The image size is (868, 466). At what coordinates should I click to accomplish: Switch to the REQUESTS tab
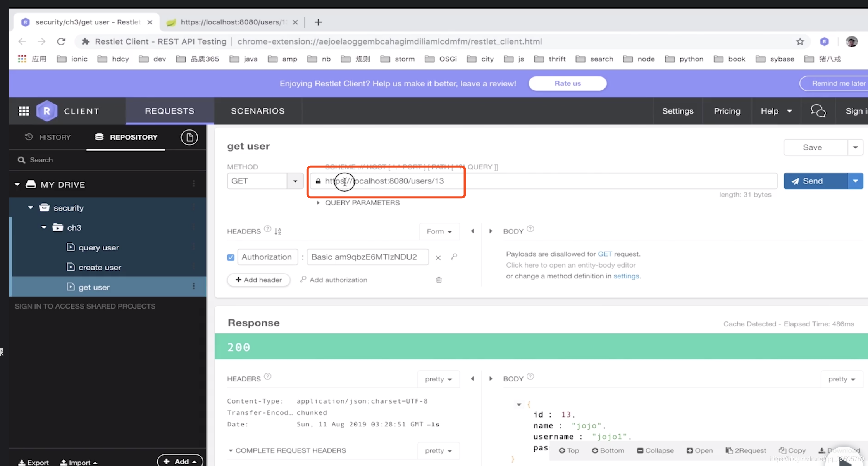169,111
